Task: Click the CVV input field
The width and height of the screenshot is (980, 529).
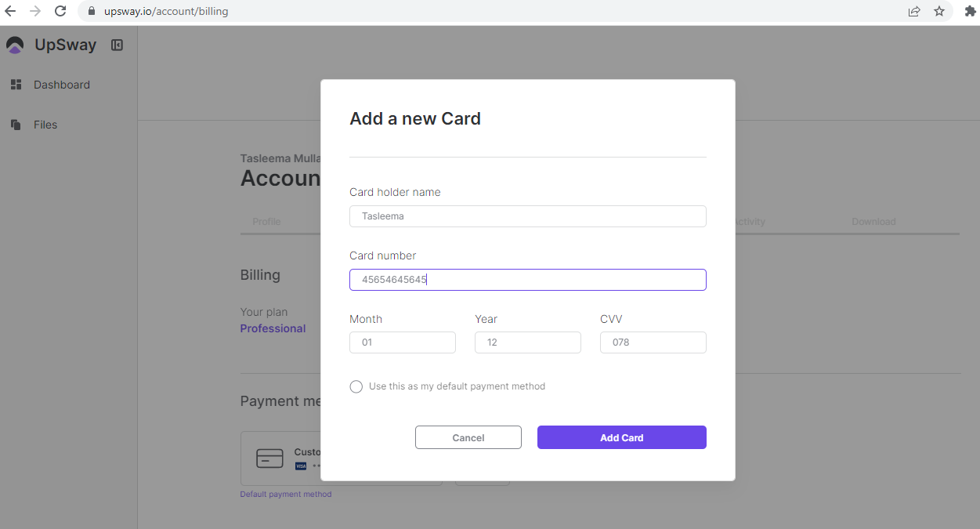Action: tap(653, 342)
